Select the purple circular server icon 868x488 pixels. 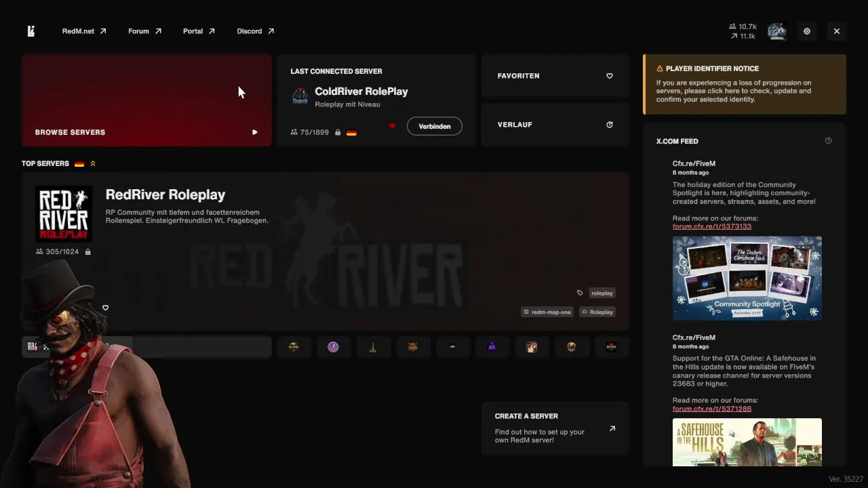(333, 347)
